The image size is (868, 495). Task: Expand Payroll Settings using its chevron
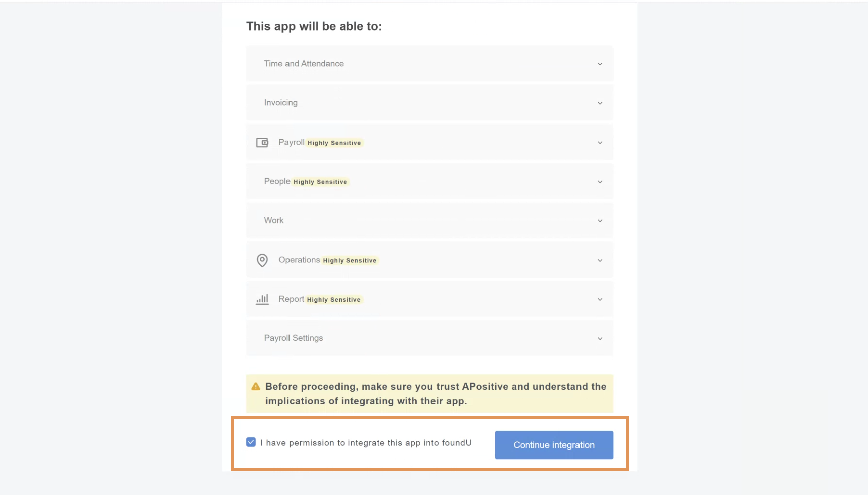[x=600, y=339]
